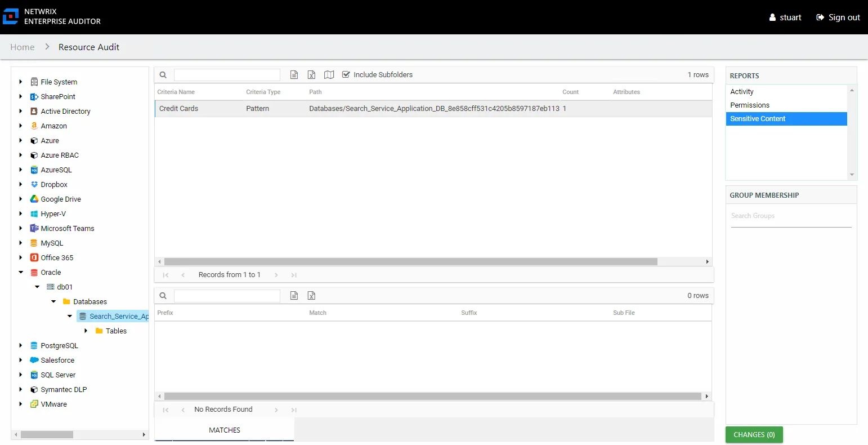
Task: Focus the matches grid search field
Action: coord(227,296)
